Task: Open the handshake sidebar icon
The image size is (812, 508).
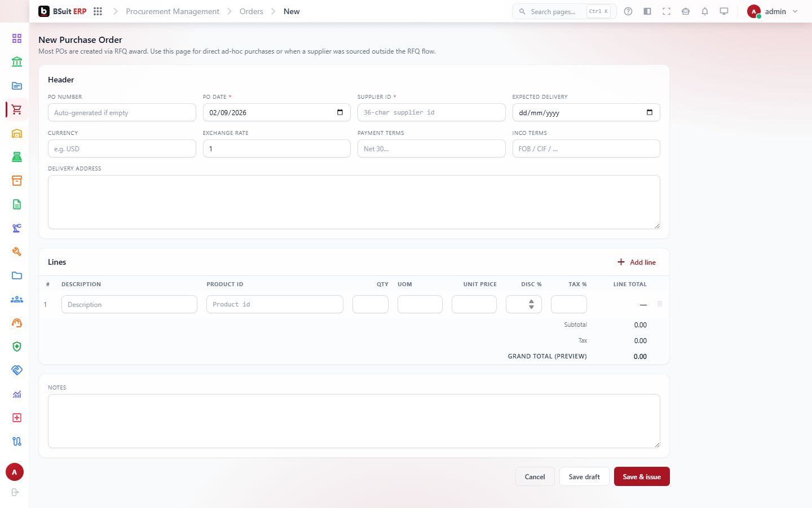Action: 17,370
